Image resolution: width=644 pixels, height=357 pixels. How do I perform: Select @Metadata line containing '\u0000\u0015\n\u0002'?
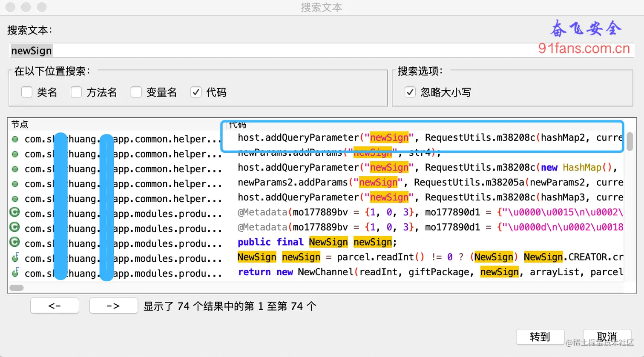(430, 212)
